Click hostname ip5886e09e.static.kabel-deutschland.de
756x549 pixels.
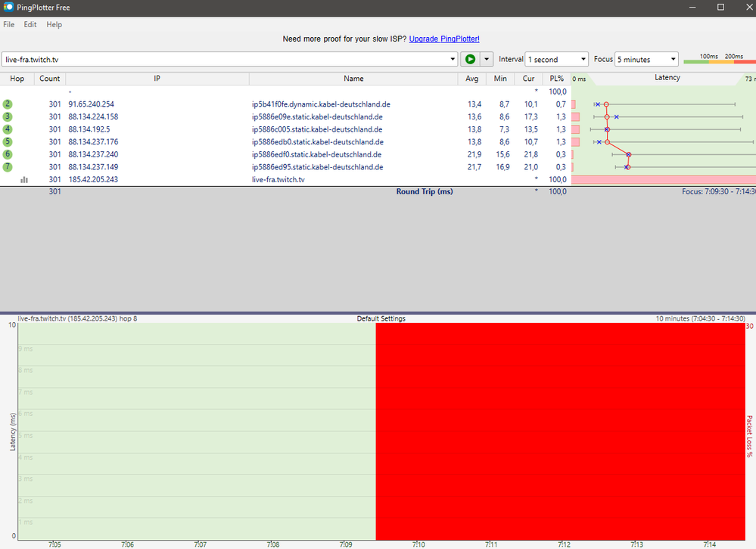point(317,116)
